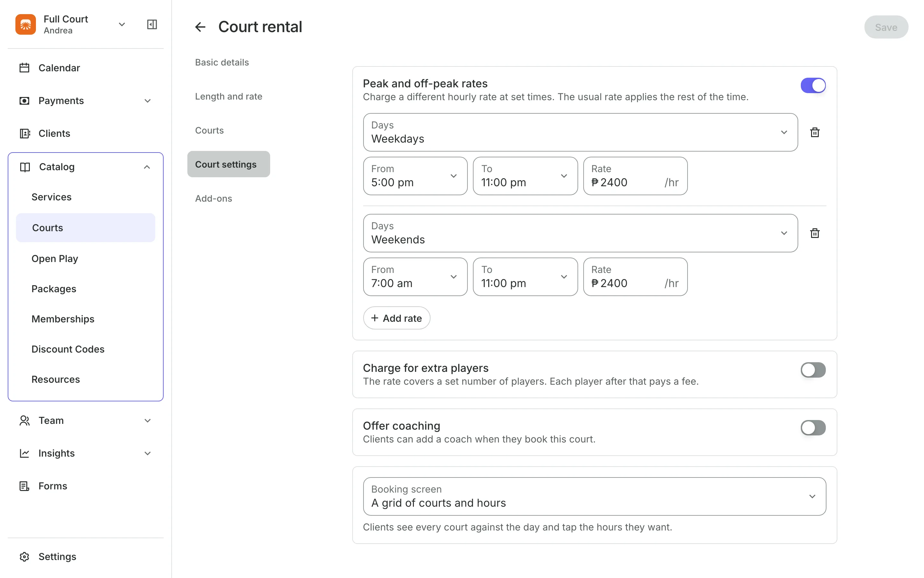The width and height of the screenshot is (924, 578).
Task: Click the Insights chart icon
Action: coord(24,453)
